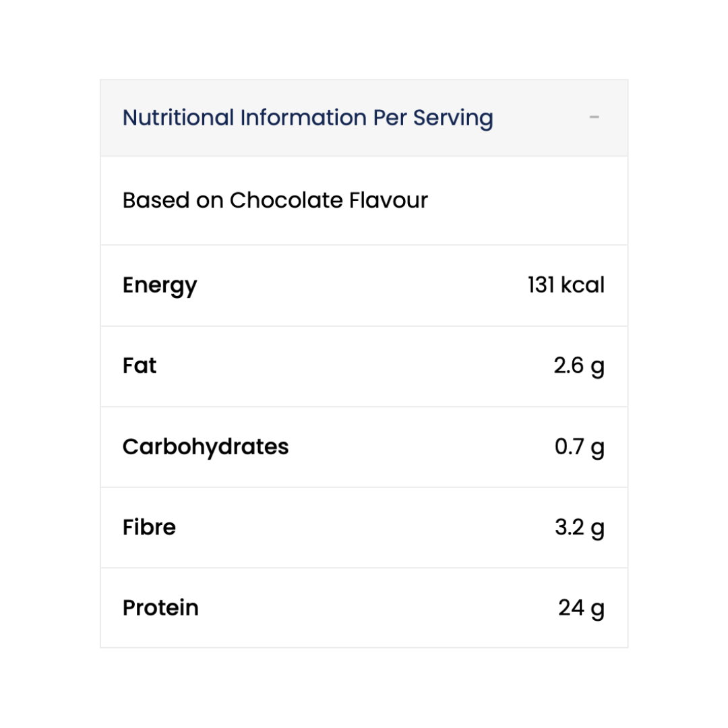The height and width of the screenshot is (728, 728).
Task: Click the word "Nutritional" in the header
Action: tap(179, 117)
